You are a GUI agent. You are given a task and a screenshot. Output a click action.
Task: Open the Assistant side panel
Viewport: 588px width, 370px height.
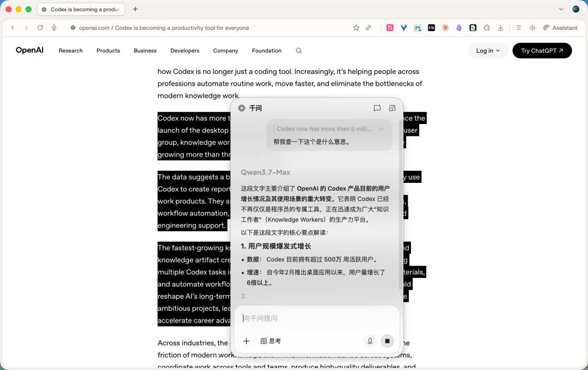click(x=561, y=28)
